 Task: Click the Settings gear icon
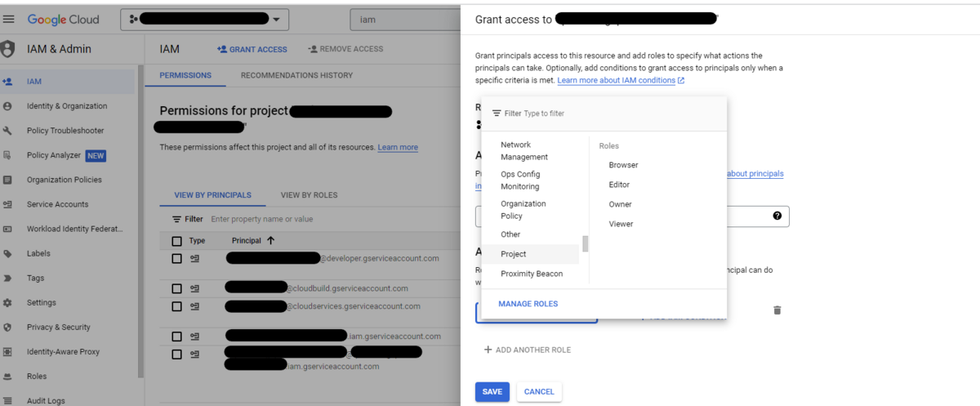point(7,302)
